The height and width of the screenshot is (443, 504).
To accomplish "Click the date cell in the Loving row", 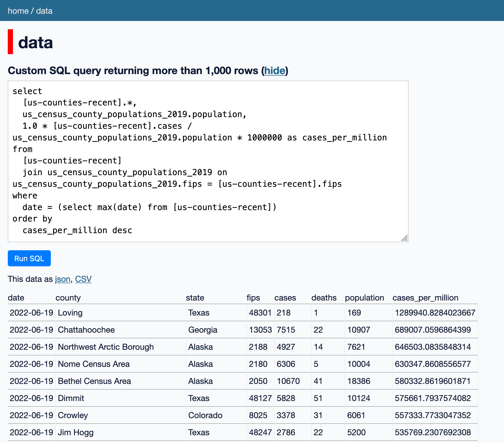I will pyautogui.click(x=31, y=313).
